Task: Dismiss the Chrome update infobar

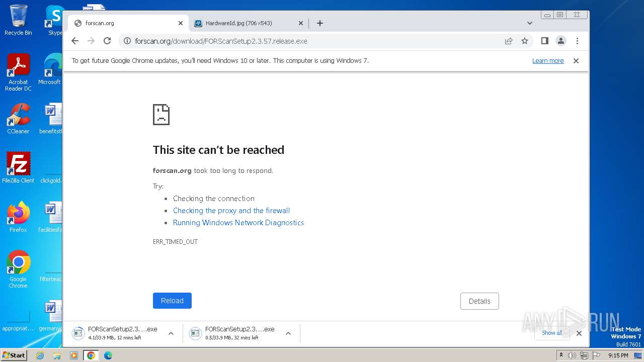Action: pyautogui.click(x=576, y=61)
